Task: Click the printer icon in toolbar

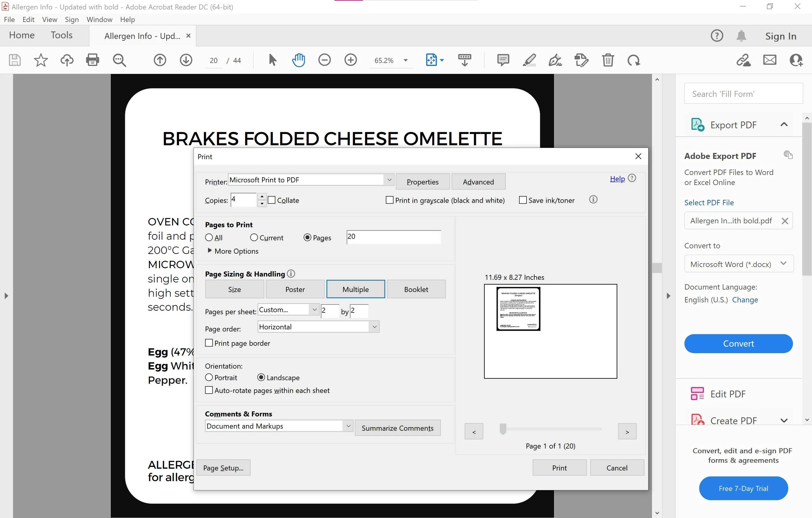Action: [92, 60]
